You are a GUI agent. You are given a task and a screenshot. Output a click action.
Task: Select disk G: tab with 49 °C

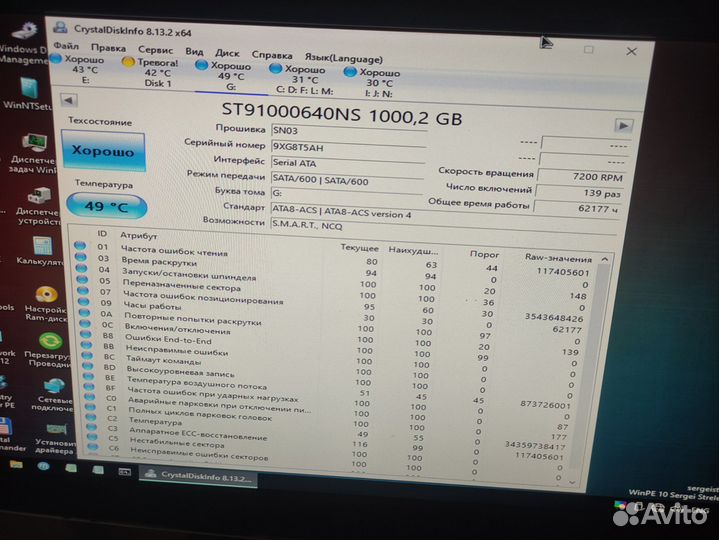tap(227, 76)
